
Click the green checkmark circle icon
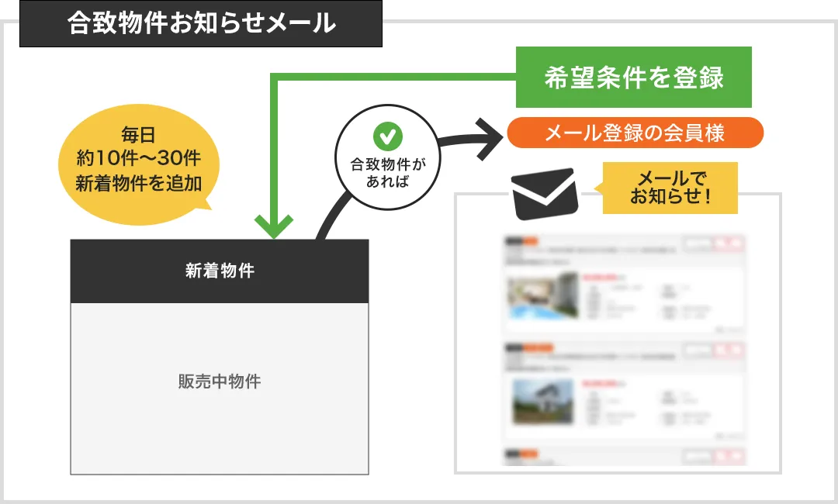click(387, 136)
